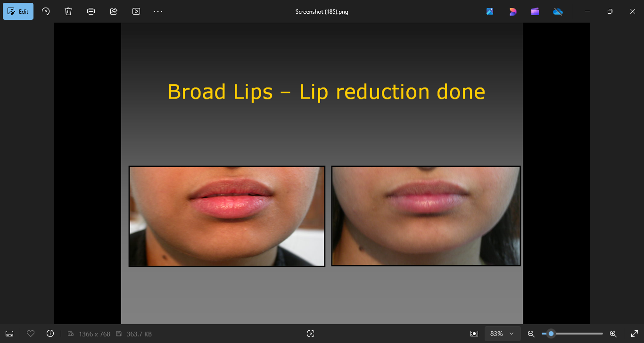644x343 pixels.
Task: Zoom out with the minus magnifier
Action: pos(531,334)
